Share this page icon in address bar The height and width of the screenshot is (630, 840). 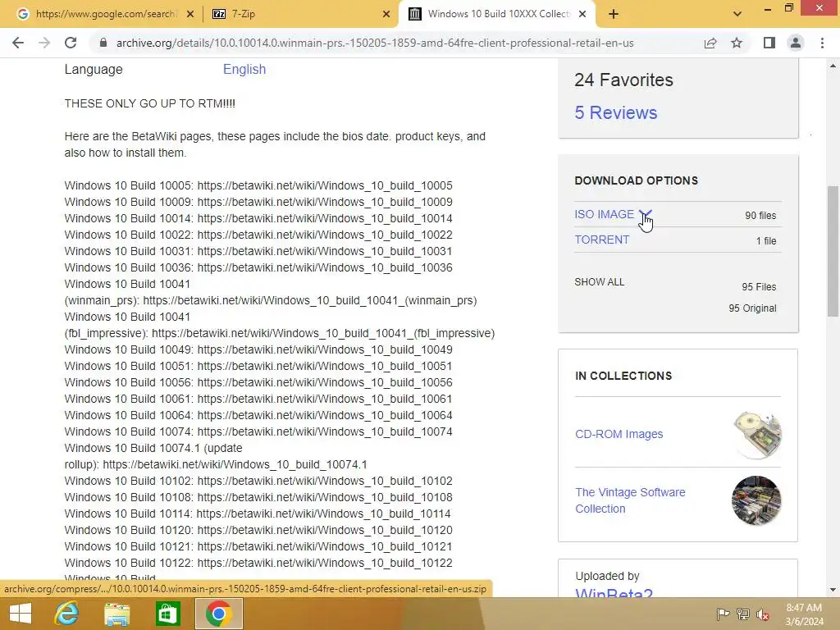tap(710, 43)
